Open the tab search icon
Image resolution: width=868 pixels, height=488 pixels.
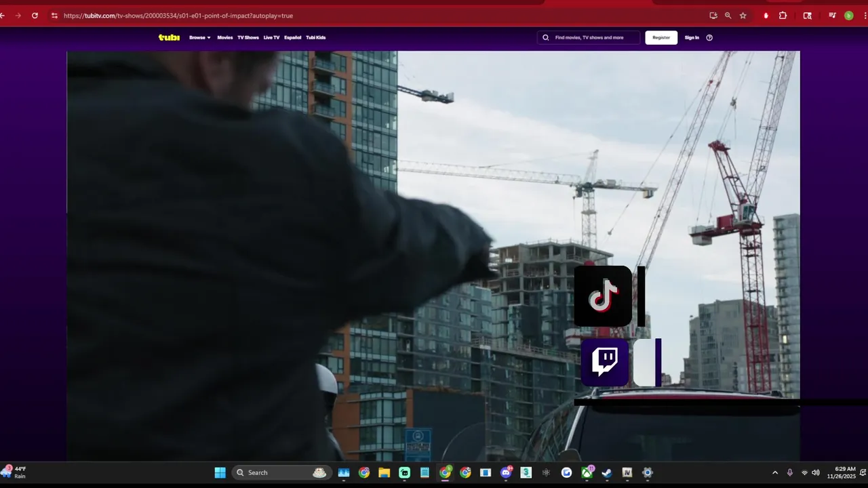click(807, 16)
